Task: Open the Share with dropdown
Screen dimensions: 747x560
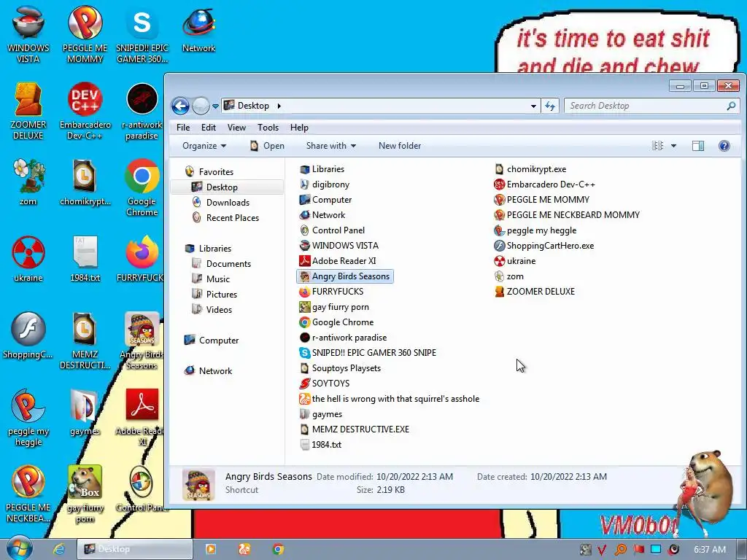Action: pos(330,146)
